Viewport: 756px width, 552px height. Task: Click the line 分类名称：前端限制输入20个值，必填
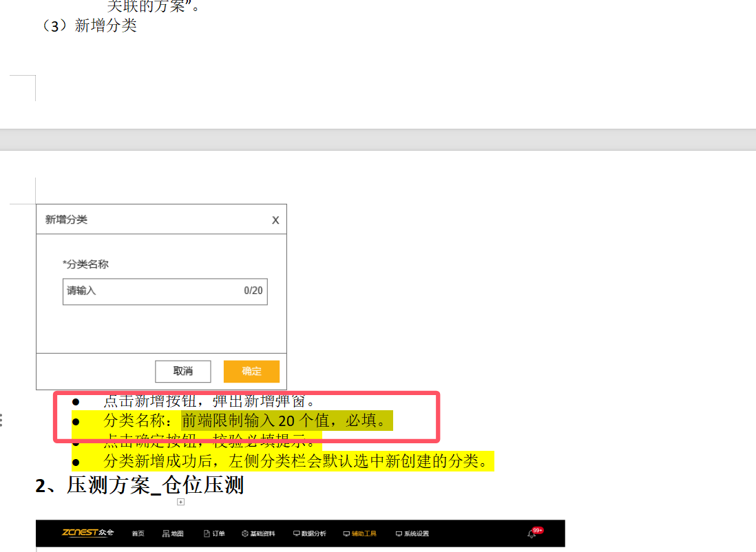point(245,421)
